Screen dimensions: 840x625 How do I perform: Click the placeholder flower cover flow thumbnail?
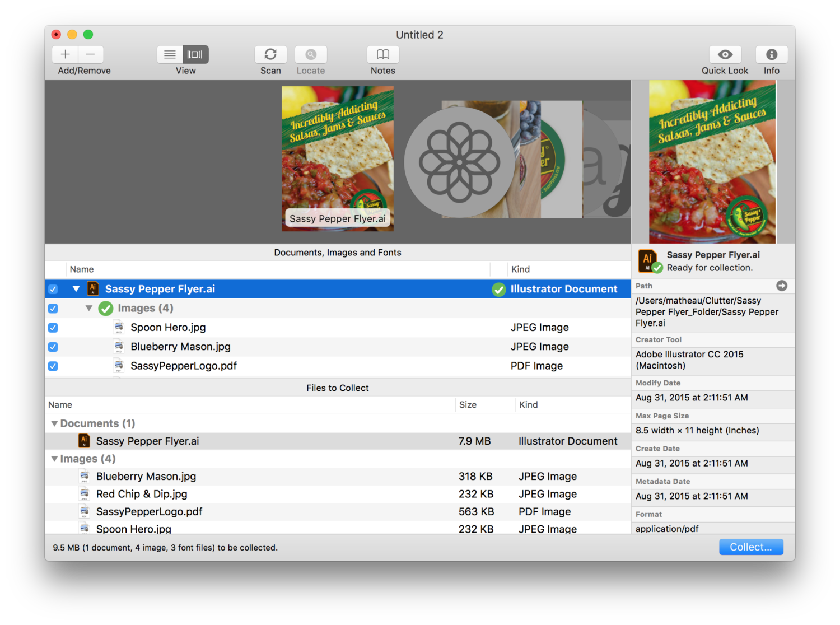(459, 162)
